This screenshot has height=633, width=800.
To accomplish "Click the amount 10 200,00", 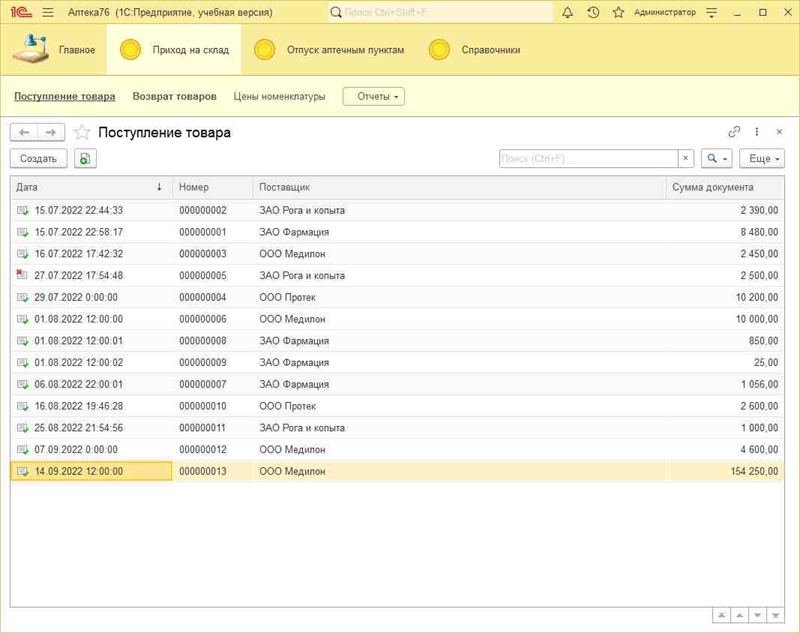I will [x=757, y=297].
